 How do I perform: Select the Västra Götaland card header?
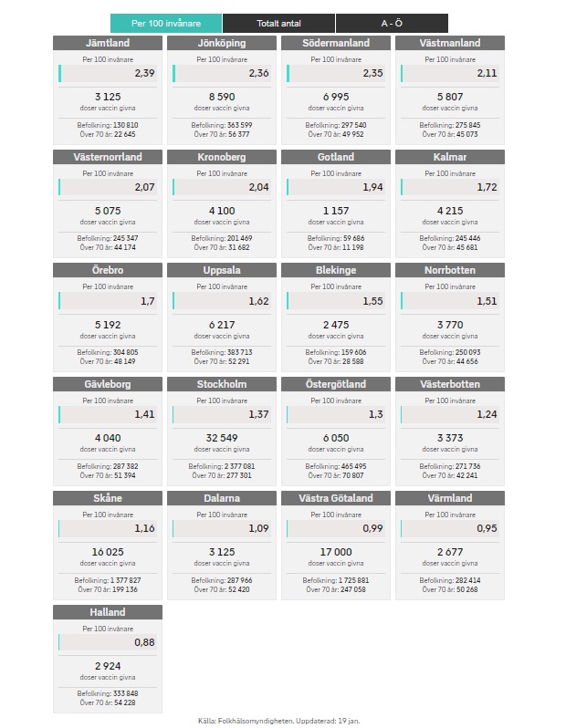pos(336,498)
